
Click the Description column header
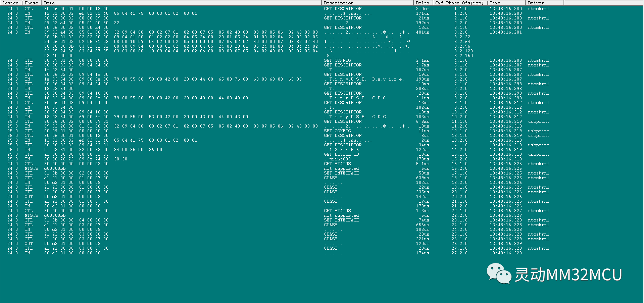tap(339, 3)
